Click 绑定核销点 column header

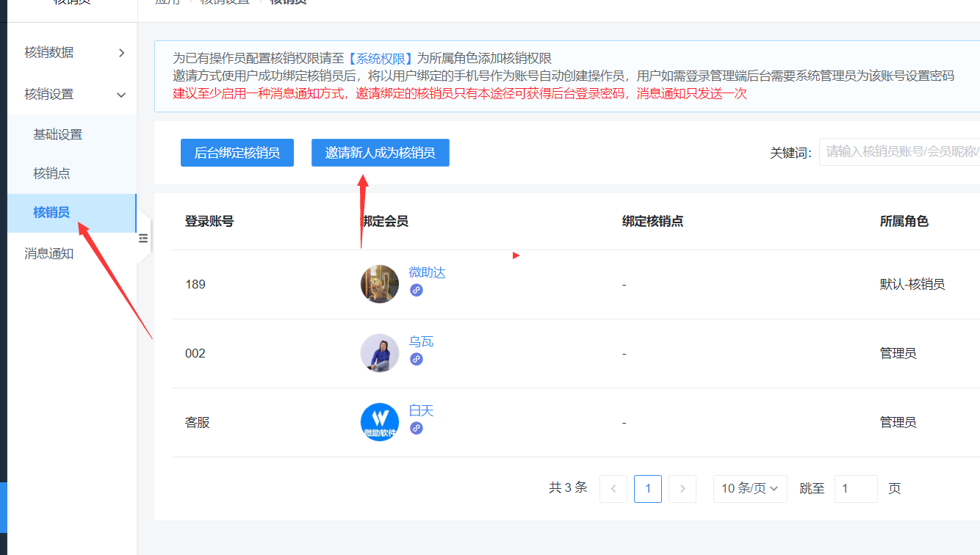point(653,221)
